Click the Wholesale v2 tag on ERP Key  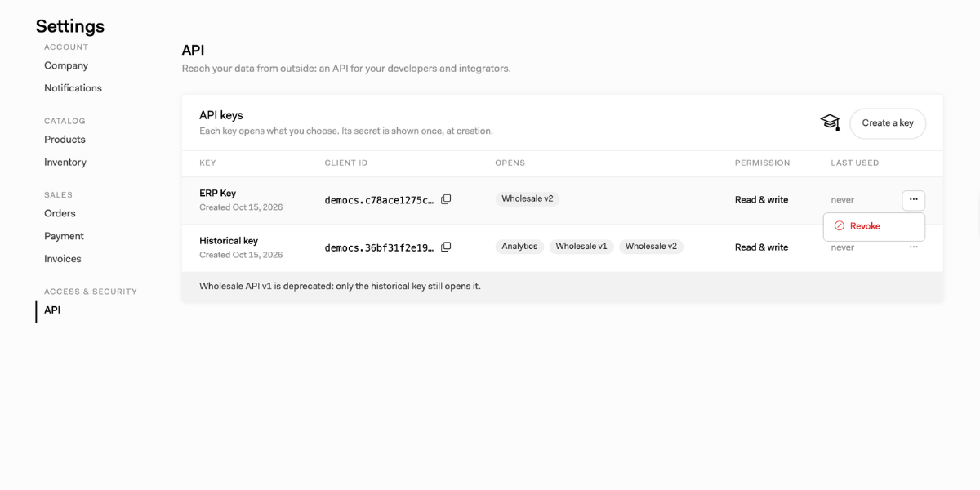click(x=528, y=198)
